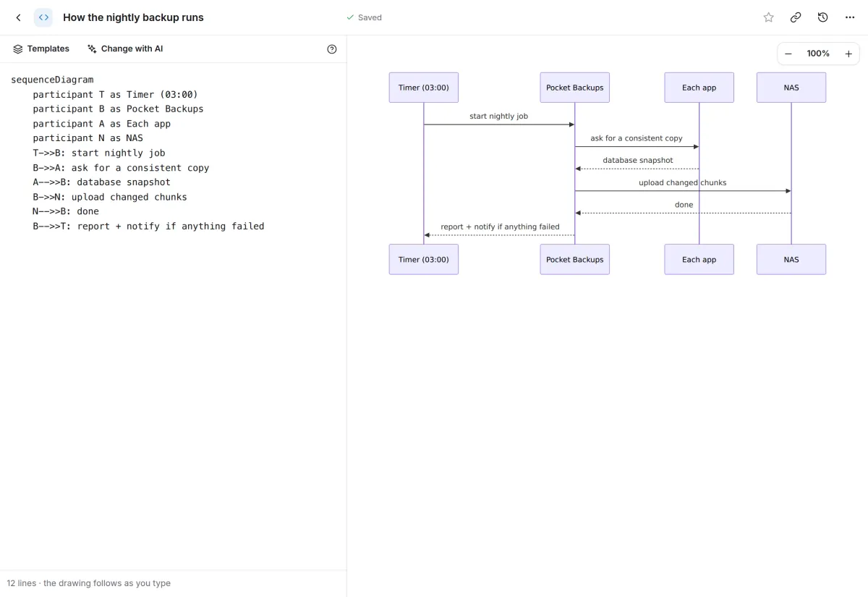This screenshot has width=868, height=597.
Task: Click the 'B->>A: ask for a consistent copy' line
Action: point(121,168)
